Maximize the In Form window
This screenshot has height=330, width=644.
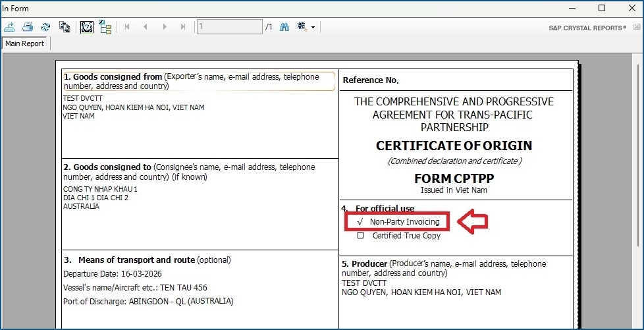[x=602, y=9]
